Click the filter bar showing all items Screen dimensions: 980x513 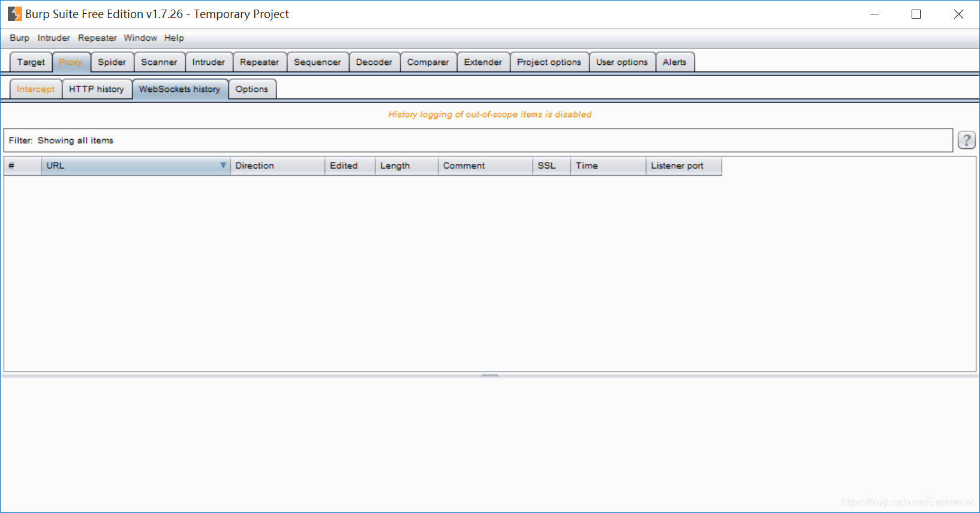[478, 140]
